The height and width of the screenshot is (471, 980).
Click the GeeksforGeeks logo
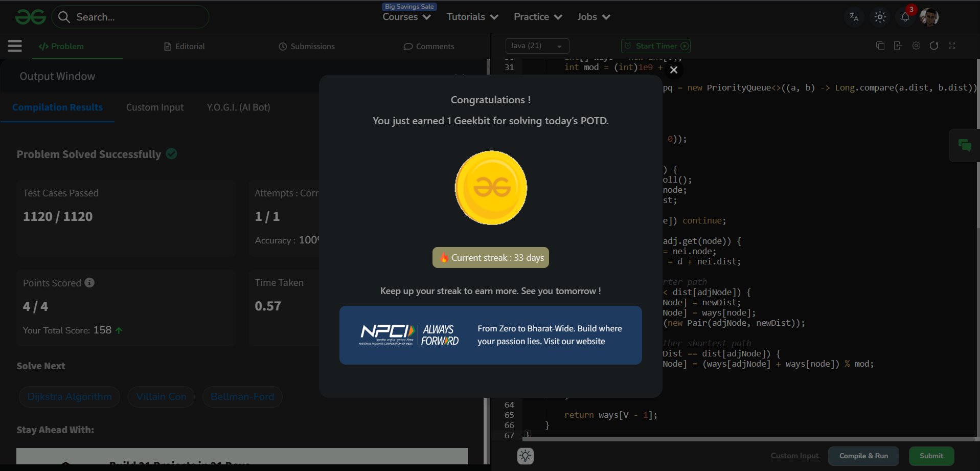pos(31,17)
